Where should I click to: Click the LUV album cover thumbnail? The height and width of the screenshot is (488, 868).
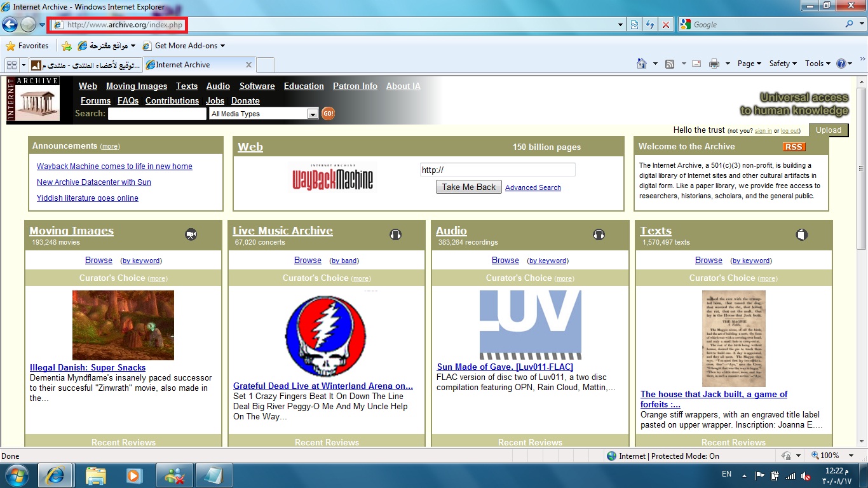(x=531, y=325)
